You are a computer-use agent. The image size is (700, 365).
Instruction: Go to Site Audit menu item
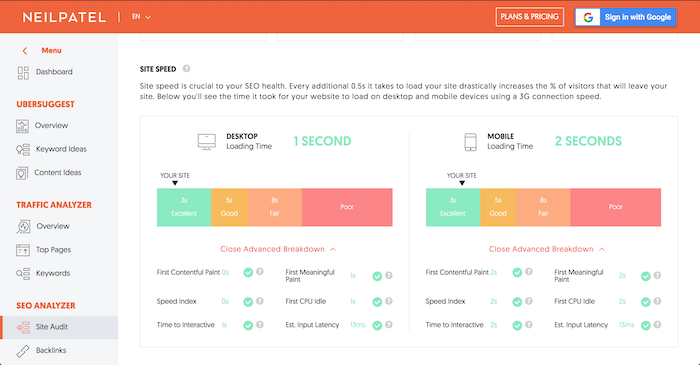click(59, 327)
